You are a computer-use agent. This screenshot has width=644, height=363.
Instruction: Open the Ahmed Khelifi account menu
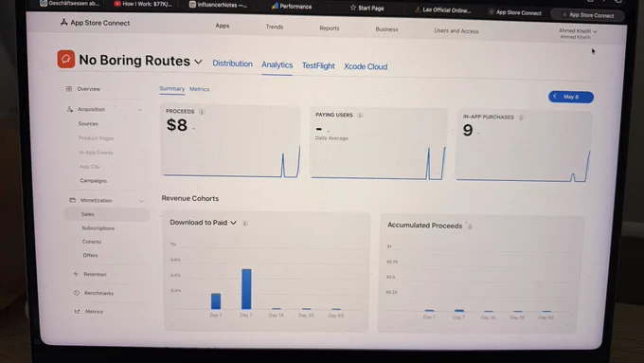coord(578,33)
